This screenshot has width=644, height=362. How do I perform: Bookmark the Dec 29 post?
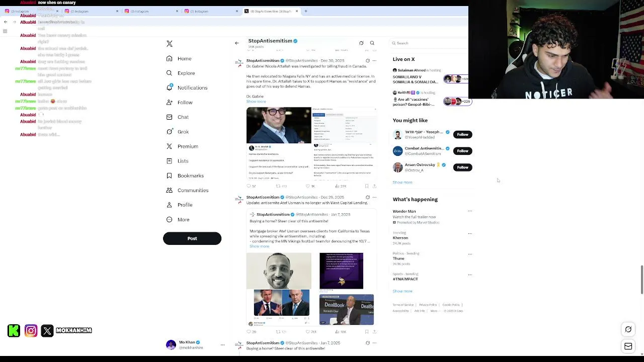(367, 332)
